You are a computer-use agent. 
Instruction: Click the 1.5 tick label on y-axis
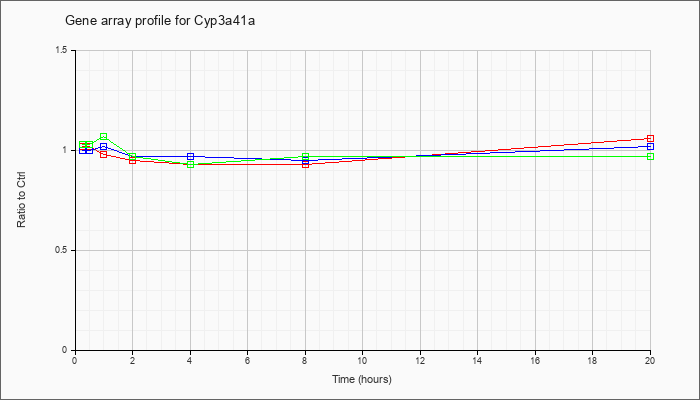(x=62, y=50)
